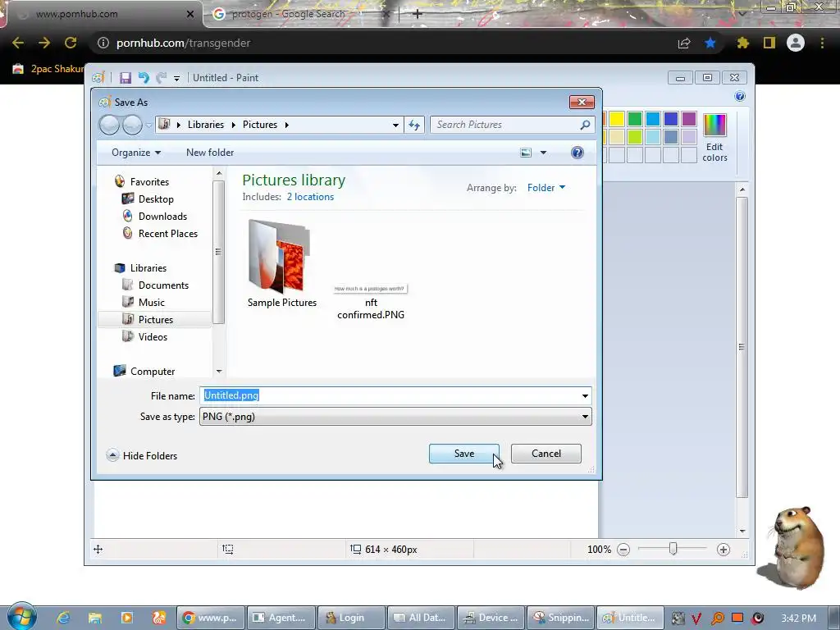
Task: Click Chrome back arrow
Action: tap(18, 43)
